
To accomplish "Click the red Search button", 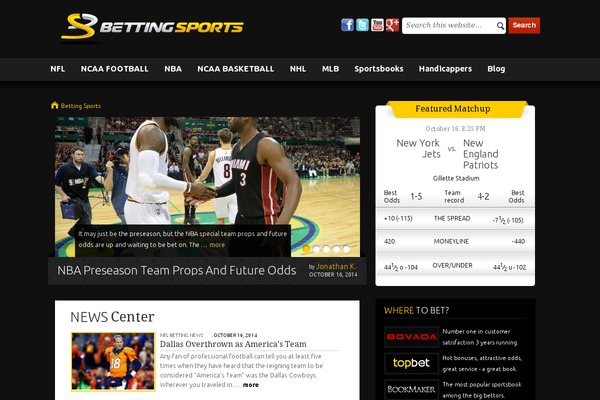I will click(x=524, y=25).
